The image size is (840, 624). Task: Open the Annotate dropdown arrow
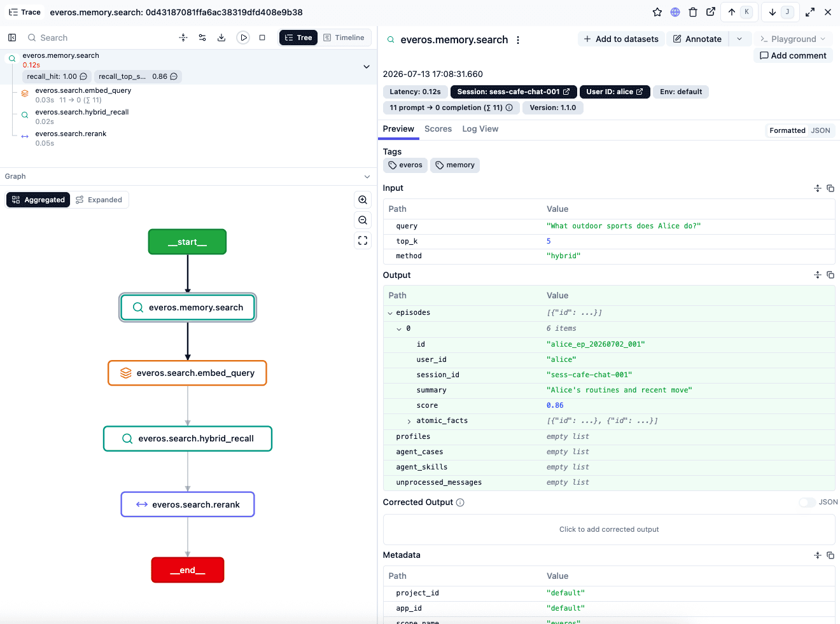[x=739, y=39]
